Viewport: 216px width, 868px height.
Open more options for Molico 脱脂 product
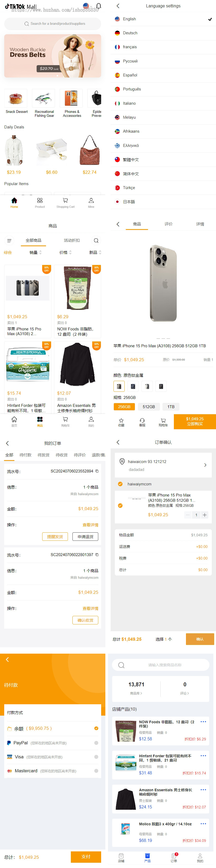pyautogui.click(x=203, y=823)
